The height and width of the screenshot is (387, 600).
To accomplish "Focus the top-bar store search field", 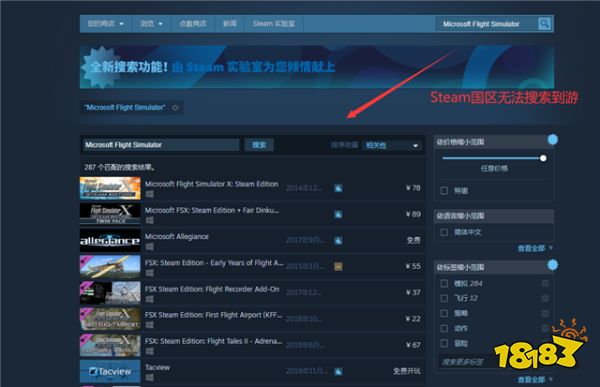I will 487,24.
